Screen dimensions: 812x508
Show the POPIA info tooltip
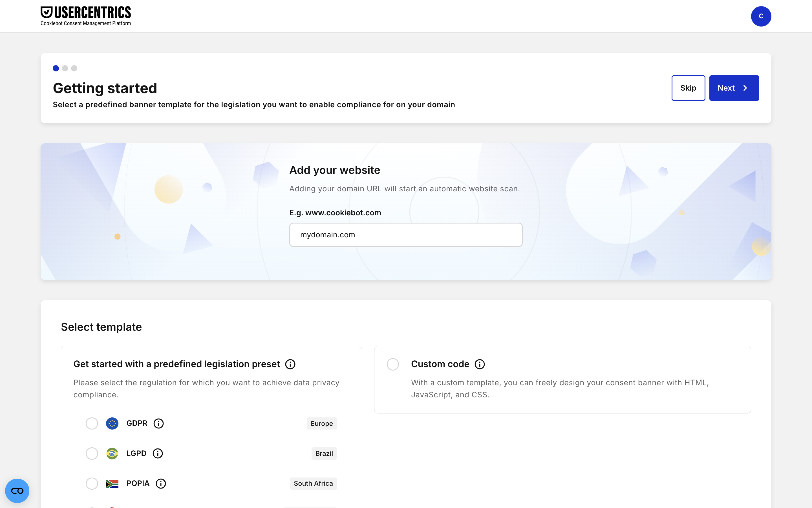pos(161,483)
